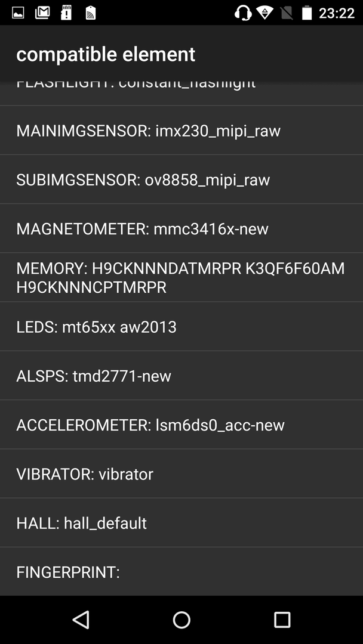This screenshot has width=363, height=644.
Task: Tap the Gmail notification icon
Action: (x=42, y=13)
